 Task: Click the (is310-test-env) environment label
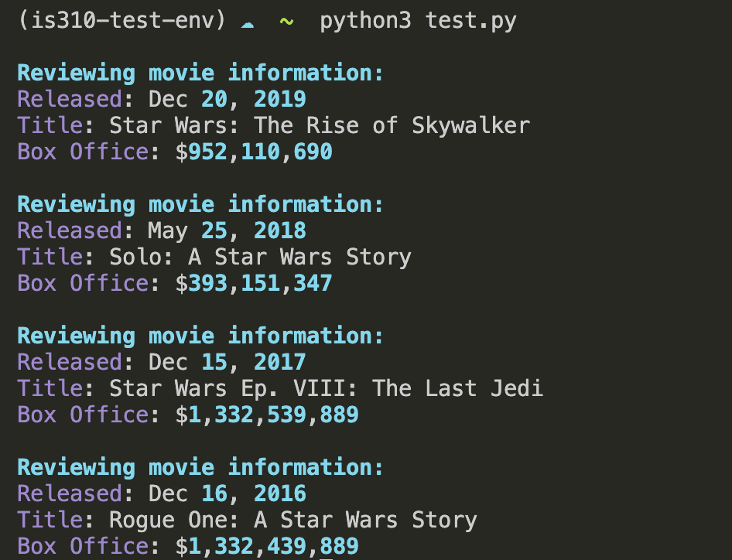pyautogui.click(x=122, y=21)
